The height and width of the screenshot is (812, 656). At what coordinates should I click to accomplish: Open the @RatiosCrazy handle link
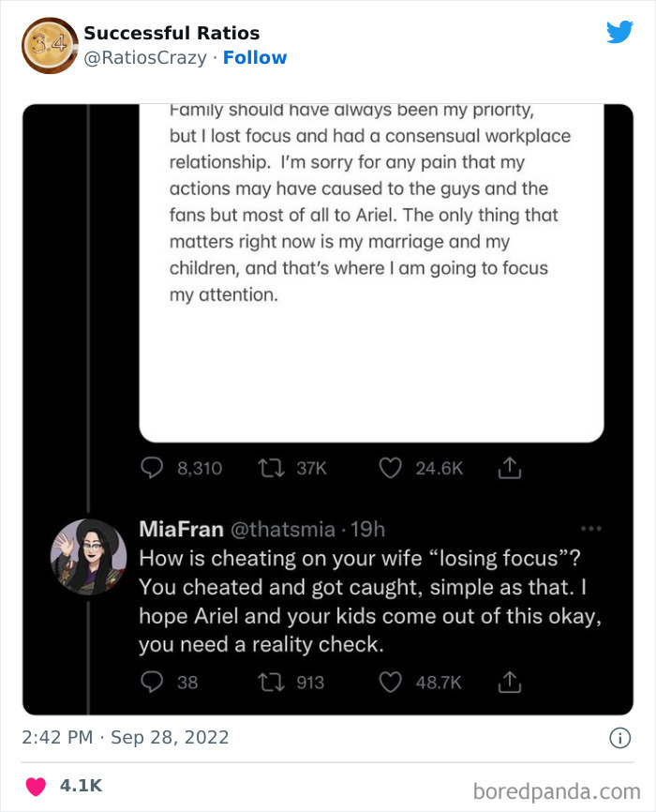pos(145,57)
